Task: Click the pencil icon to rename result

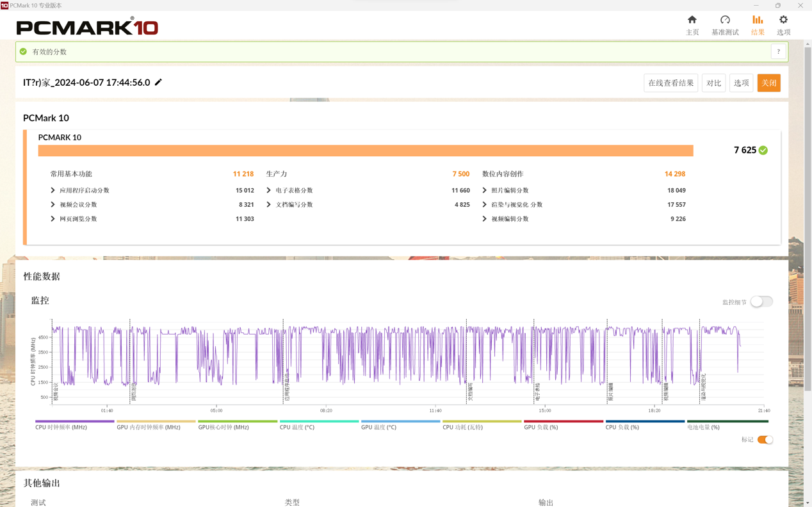Action: click(x=159, y=82)
